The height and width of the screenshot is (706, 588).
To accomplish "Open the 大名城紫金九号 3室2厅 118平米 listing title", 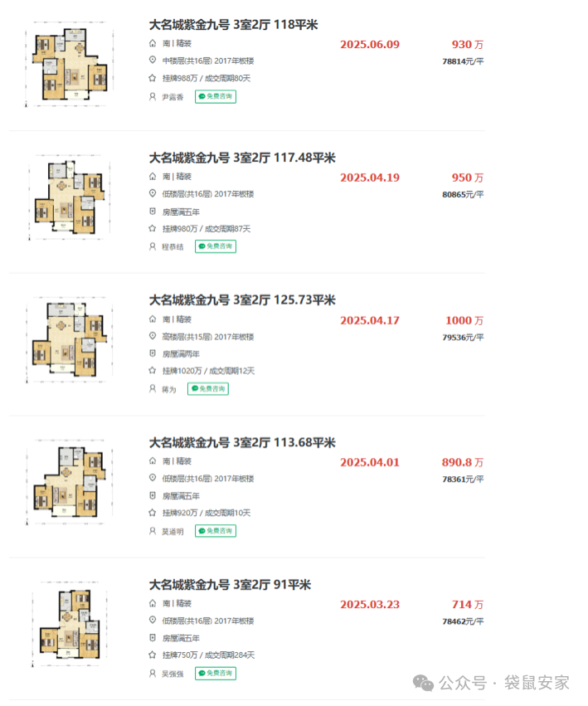I will coord(233,25).
